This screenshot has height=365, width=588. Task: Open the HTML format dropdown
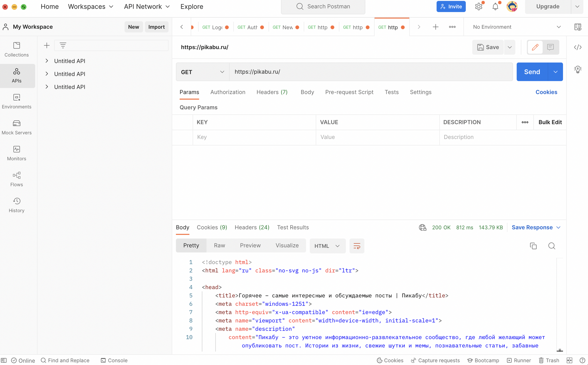click(x=328, y=246)
